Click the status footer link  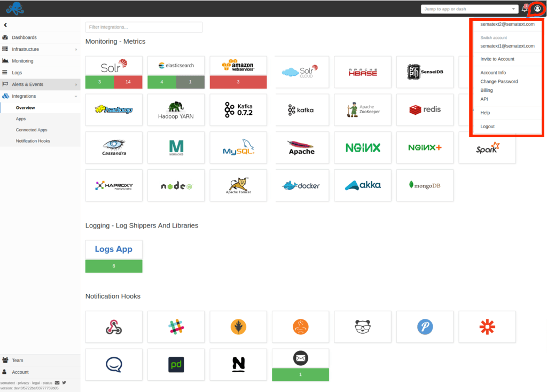[x=48, y=383]
